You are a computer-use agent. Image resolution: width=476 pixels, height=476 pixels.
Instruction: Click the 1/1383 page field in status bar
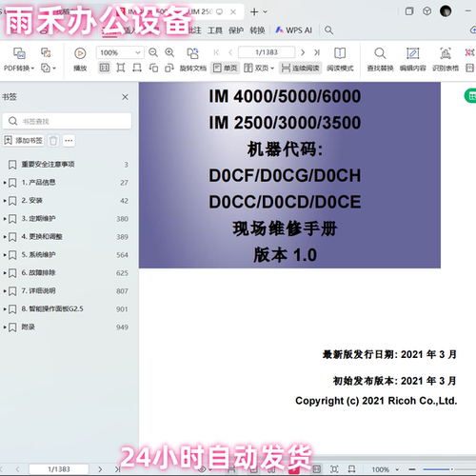click(59, 469)
